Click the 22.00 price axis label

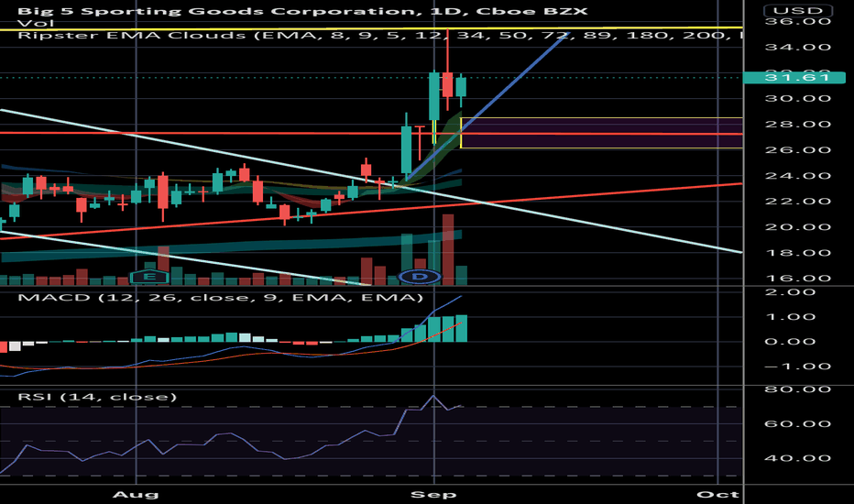(x=798, y=201)
